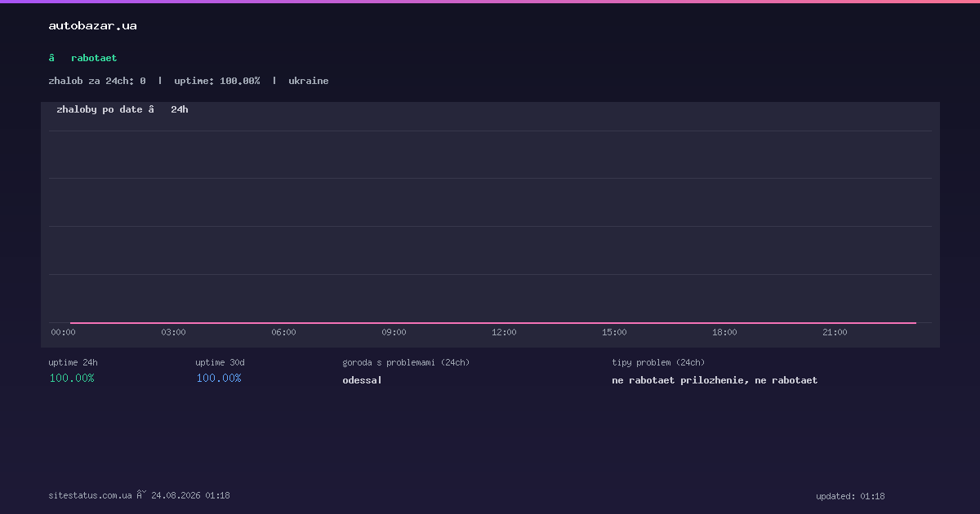Viewport: 980px width, 514px height.
Task: Click the zhalob za 24ch: 0 stat
Action: 97,81
